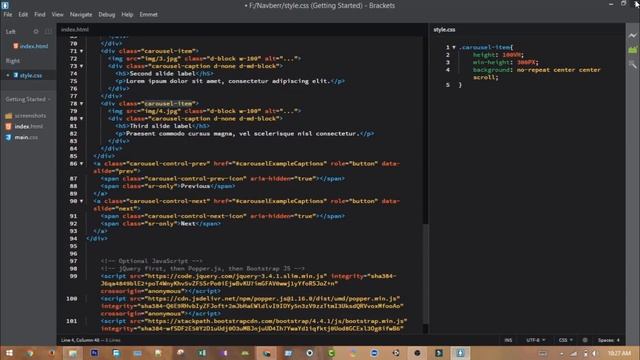Collapse the code fold at line 80
This screenshot has height=360, width=640.
(x=81, y=119)
